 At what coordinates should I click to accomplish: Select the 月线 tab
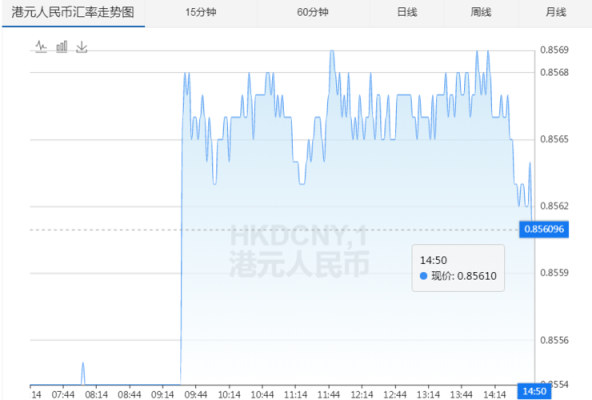tap(555, 12)
